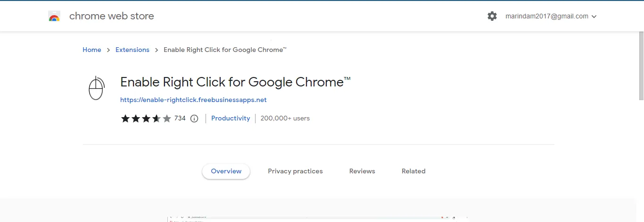The image size is (644, 222).
Task: Open the Extensions breadcrumb link
Action: pyautogui.click(x=132, y=50)
